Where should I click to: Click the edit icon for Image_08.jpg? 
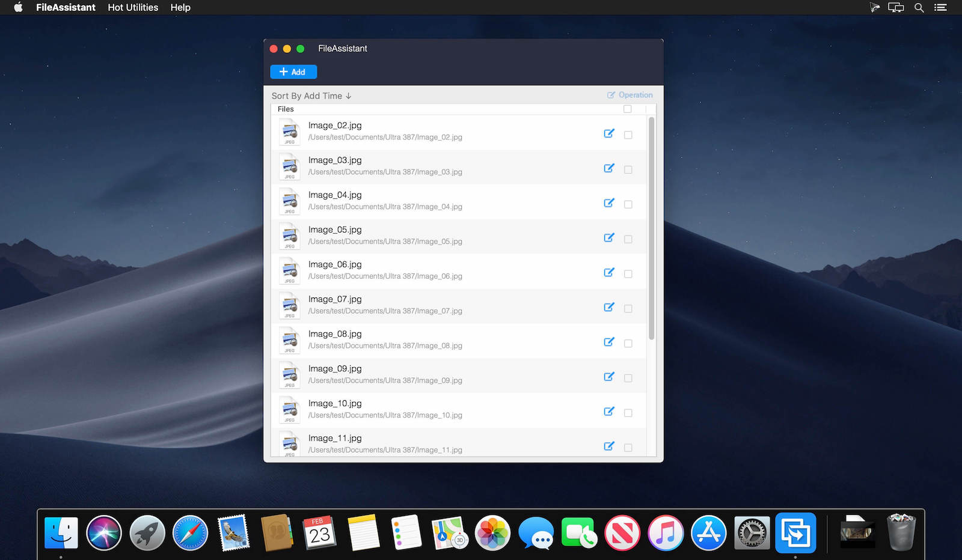pyautogui.click(x=609, y=342)
